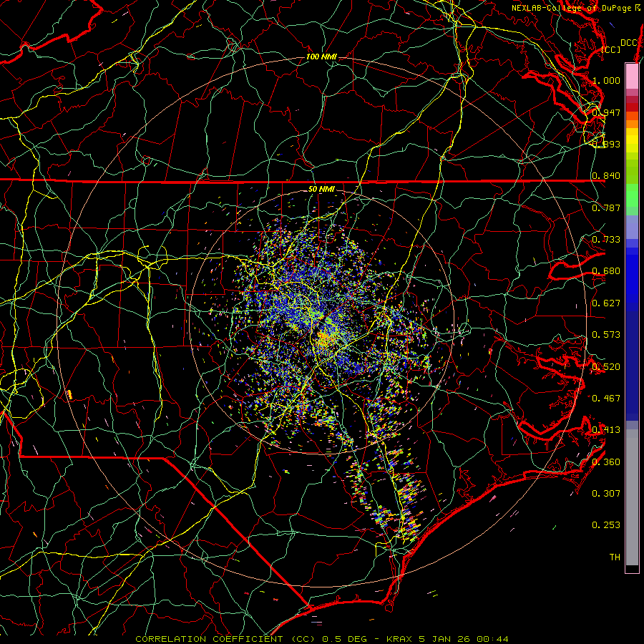Viewport: 644px width, 644px height.
Task: Click the 0.680 legend value
Action: click(x=606, y=271)
